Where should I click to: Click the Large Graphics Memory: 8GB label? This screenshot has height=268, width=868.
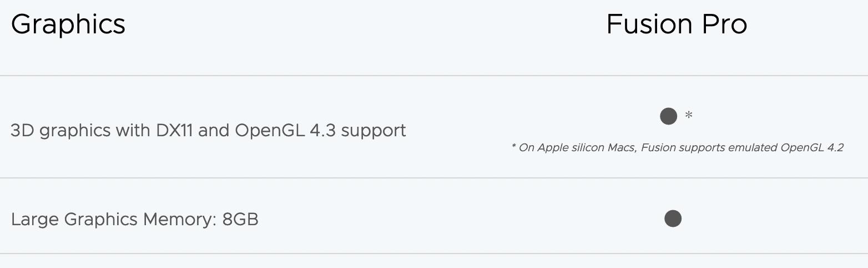point(134,219)
